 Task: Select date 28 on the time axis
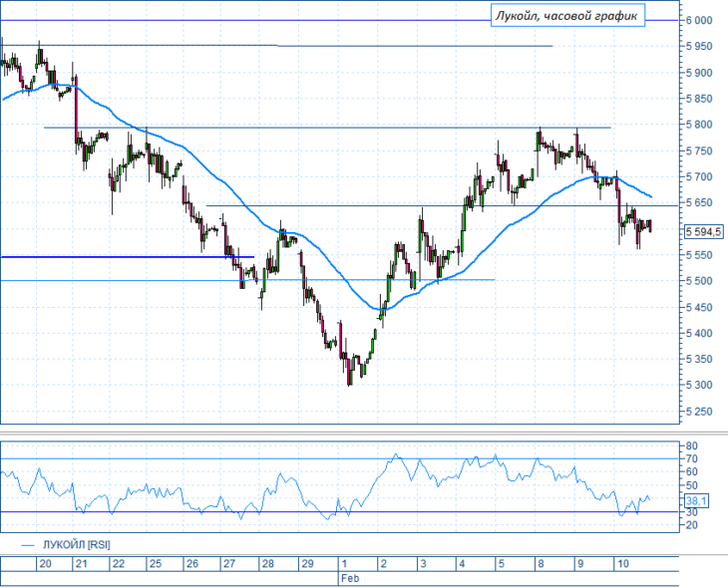(268, 564)
